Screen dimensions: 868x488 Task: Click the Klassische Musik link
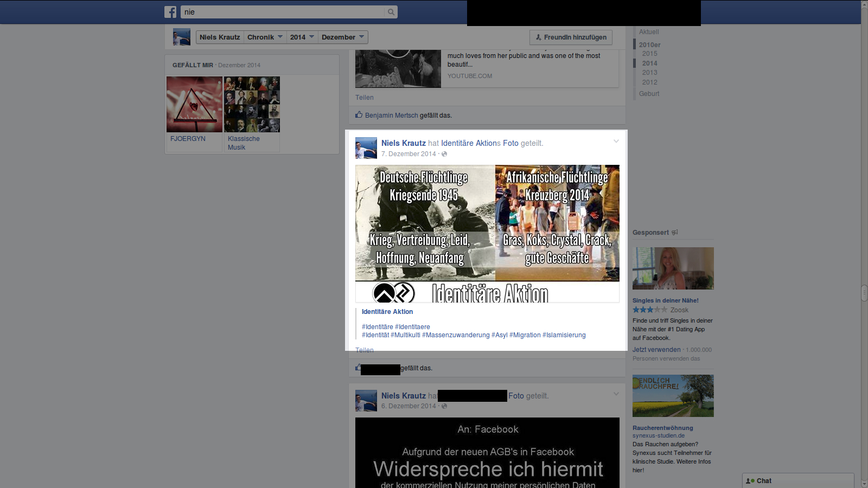(244, 143)
